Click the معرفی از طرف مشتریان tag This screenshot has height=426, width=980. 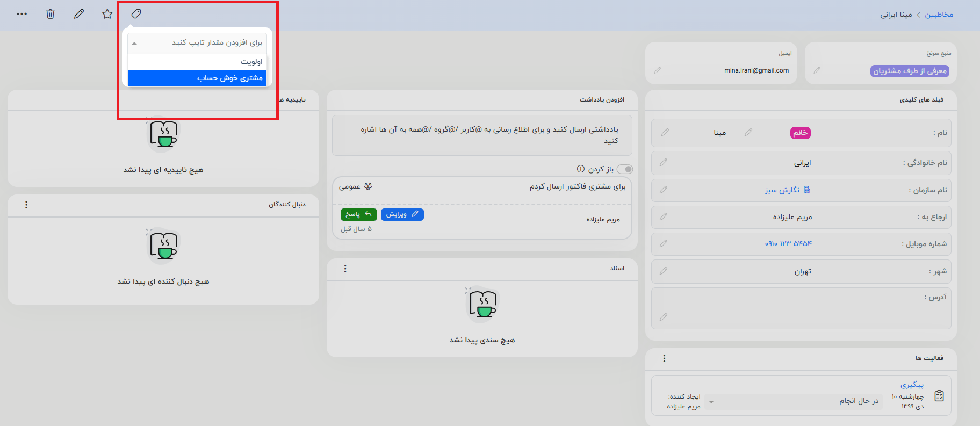pyautogui.click(x=910, y=71)
